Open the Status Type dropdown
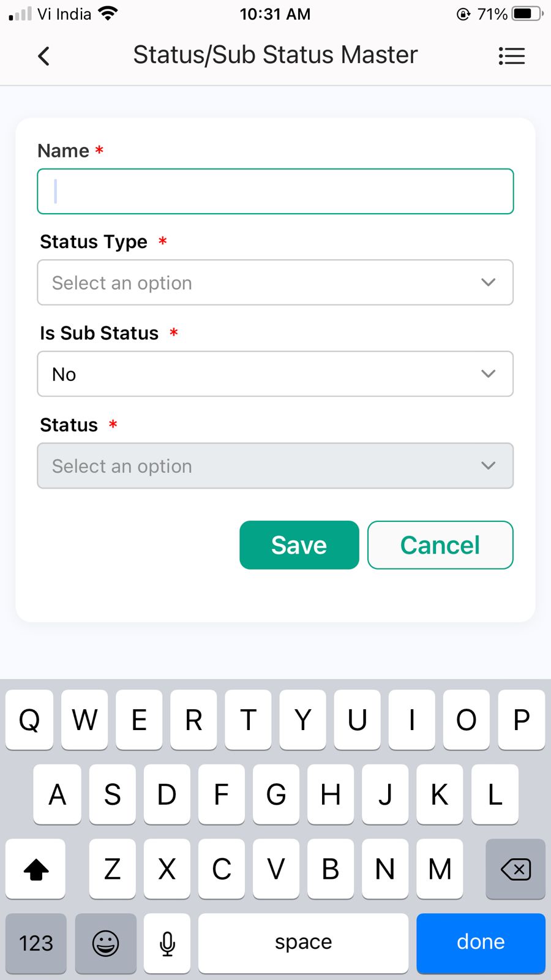 275,282
